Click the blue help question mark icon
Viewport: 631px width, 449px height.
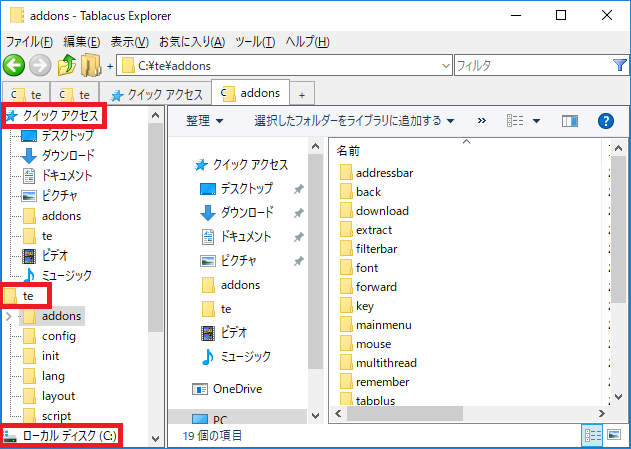point(606,121)
